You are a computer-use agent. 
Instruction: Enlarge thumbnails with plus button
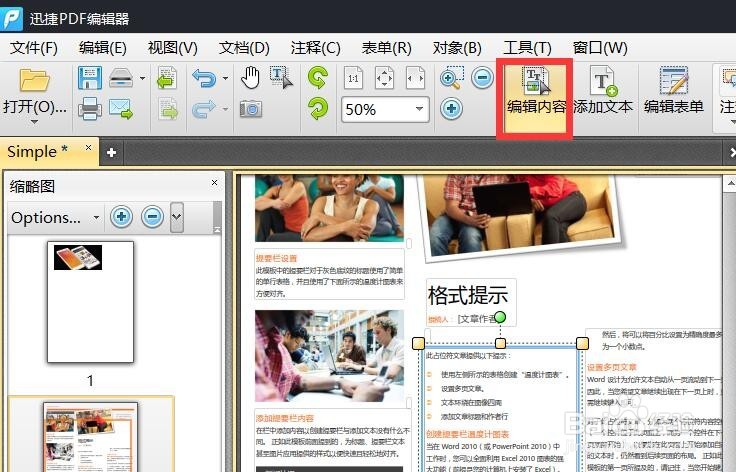pyautogui.click(x=122, y=217)
